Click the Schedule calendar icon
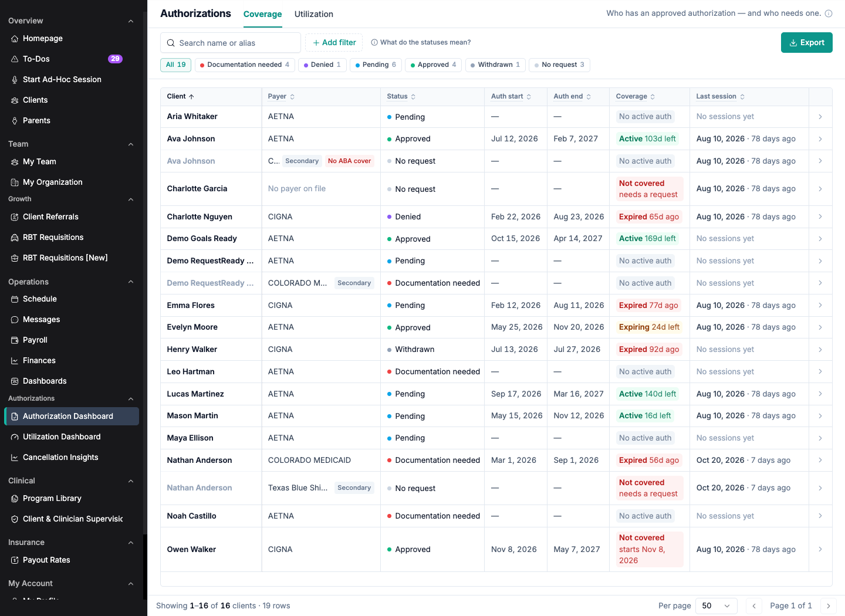This screenshot has width=845, height=616. click(15, 299)
